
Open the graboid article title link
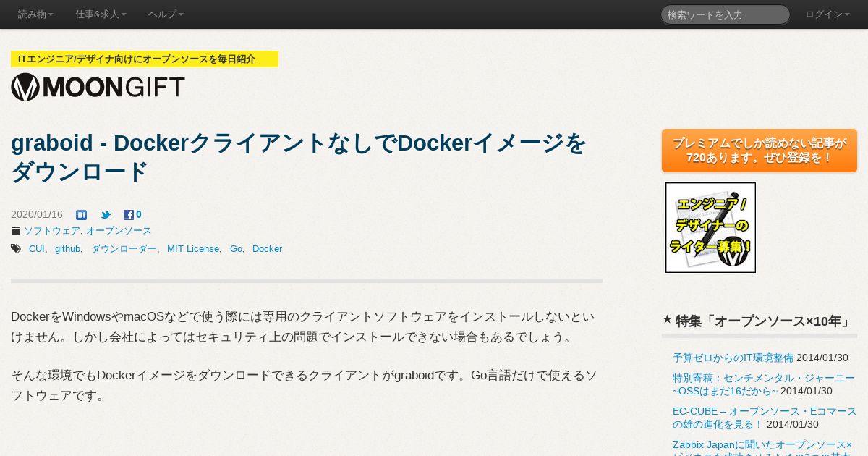click(299, 157)
